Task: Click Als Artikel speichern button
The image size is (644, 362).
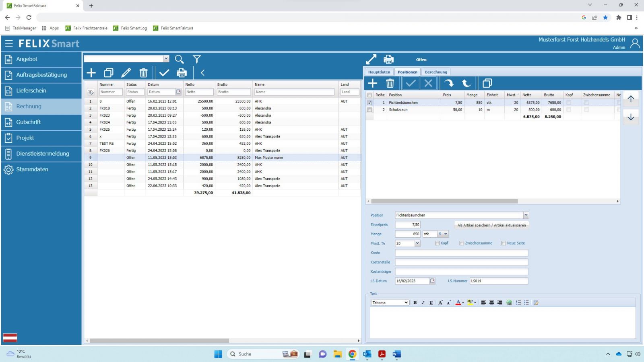Action: point(491,225)
